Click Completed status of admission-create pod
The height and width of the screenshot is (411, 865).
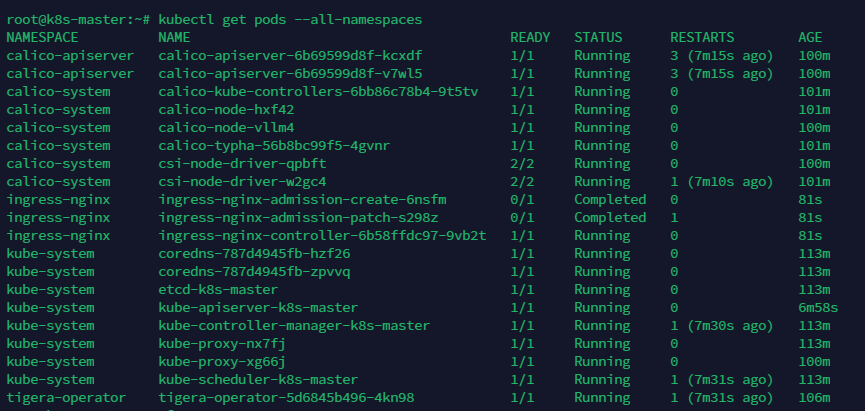click(610, 200)
